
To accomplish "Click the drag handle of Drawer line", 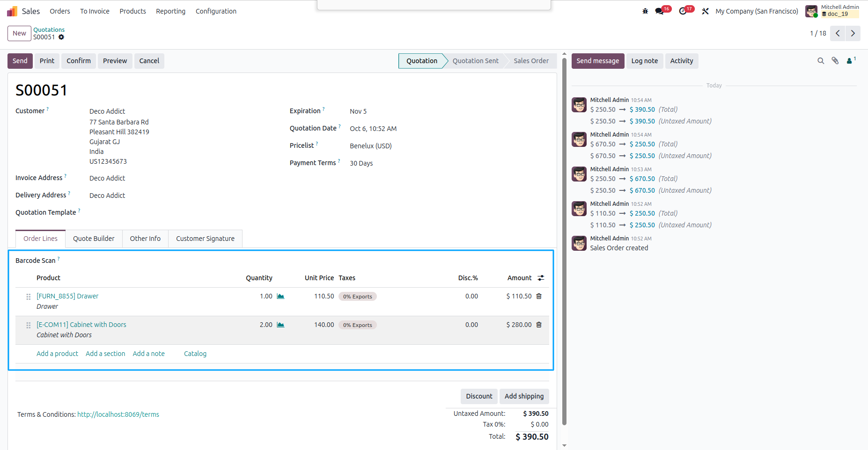I will pos(29,297).
